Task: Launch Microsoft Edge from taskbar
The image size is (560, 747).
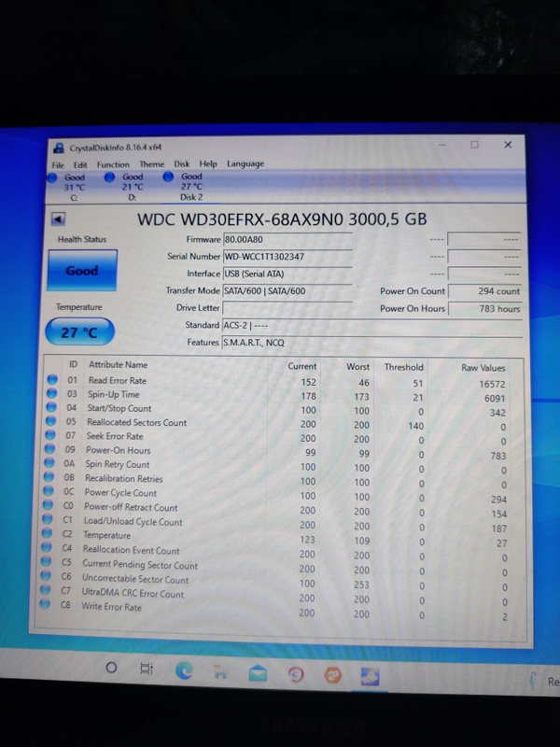Action: (x=184, y=670)
